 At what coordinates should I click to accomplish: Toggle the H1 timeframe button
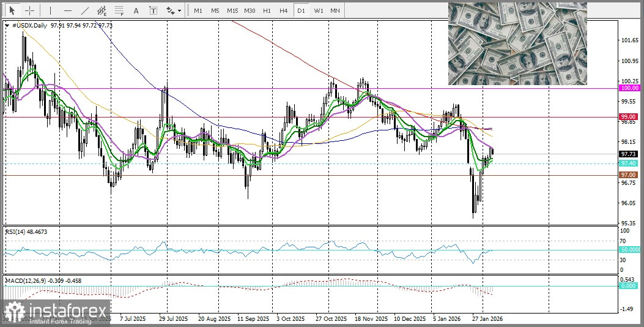tap(267, 10)
